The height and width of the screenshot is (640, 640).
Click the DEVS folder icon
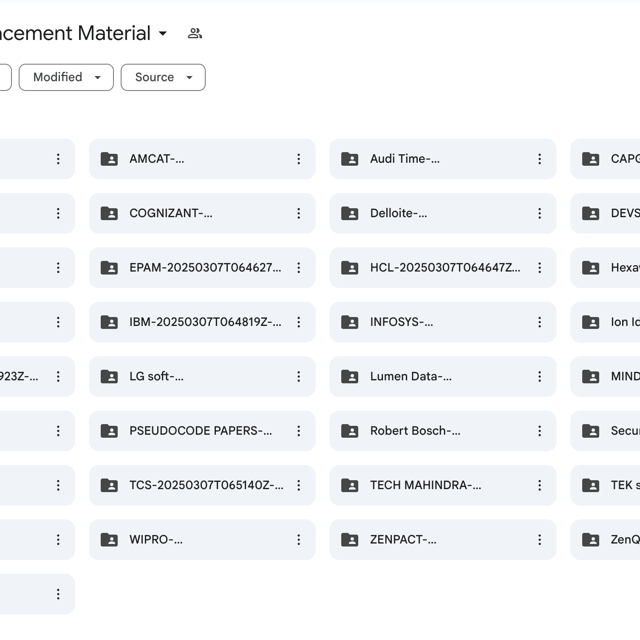pos(591,213)
